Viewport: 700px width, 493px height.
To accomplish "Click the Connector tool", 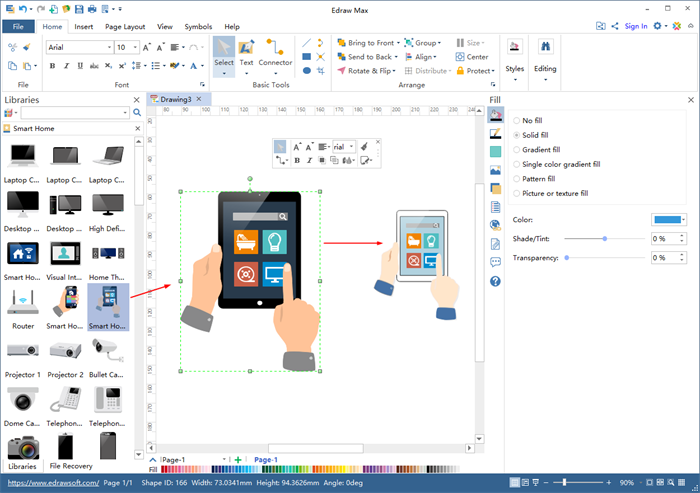I will coord(275,52).
